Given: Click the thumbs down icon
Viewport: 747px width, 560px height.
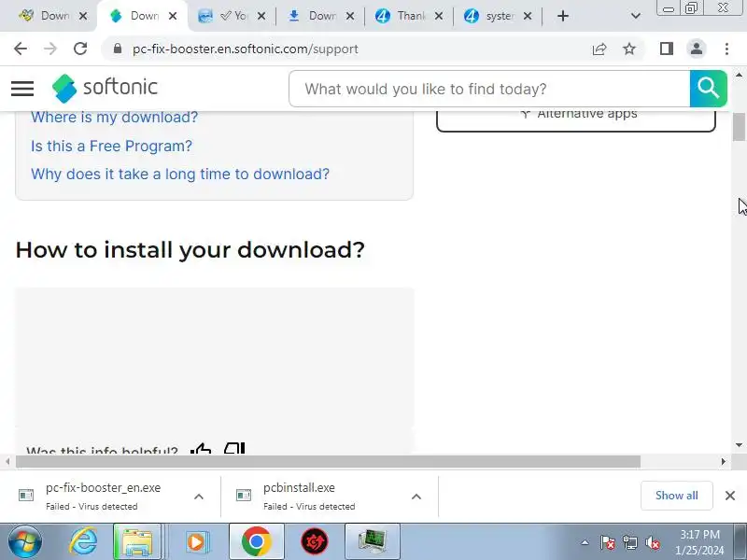Looking at the screenshot, I should click(234, 448).
